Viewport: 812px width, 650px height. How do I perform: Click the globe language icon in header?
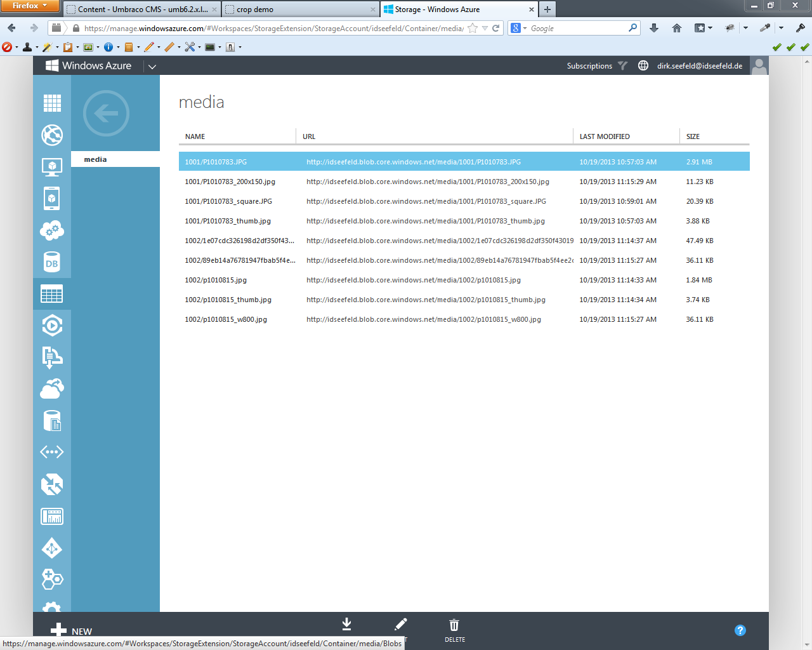[643, 65]
